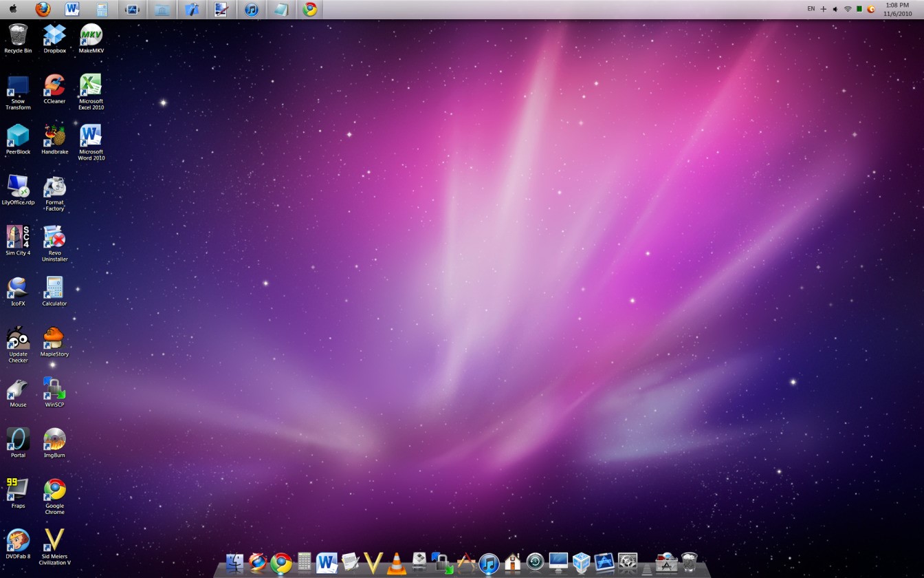Open Calculator from the top taskbar
Image resolution: width=924 pixels, height=578 pixels.
click(102, 10)
